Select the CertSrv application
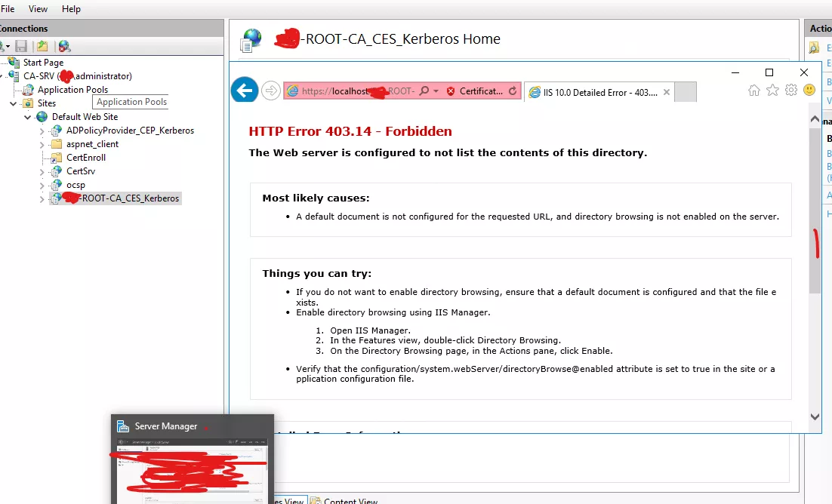The image size is (832, 504). pyautogui.click(x=81, y=171)
